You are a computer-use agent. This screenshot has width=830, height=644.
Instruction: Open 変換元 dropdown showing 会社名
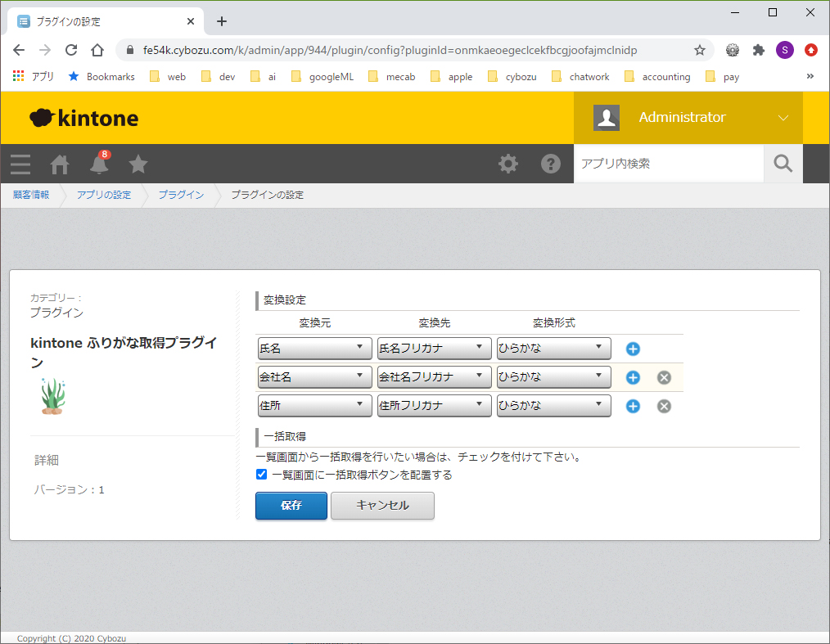[x=314, y=377]
